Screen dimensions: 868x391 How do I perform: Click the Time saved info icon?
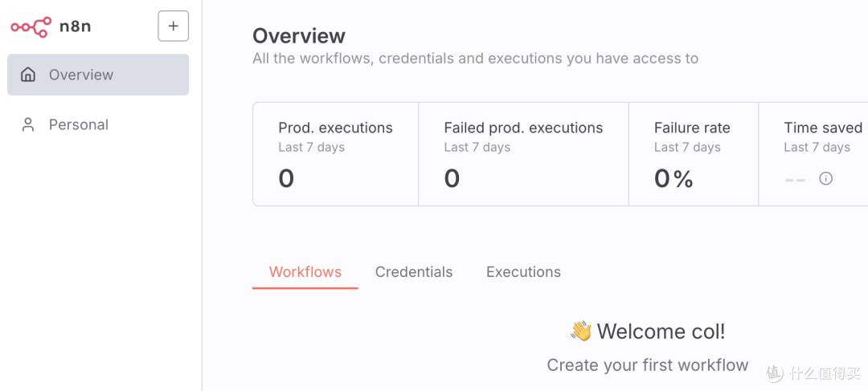click(826, 178)
